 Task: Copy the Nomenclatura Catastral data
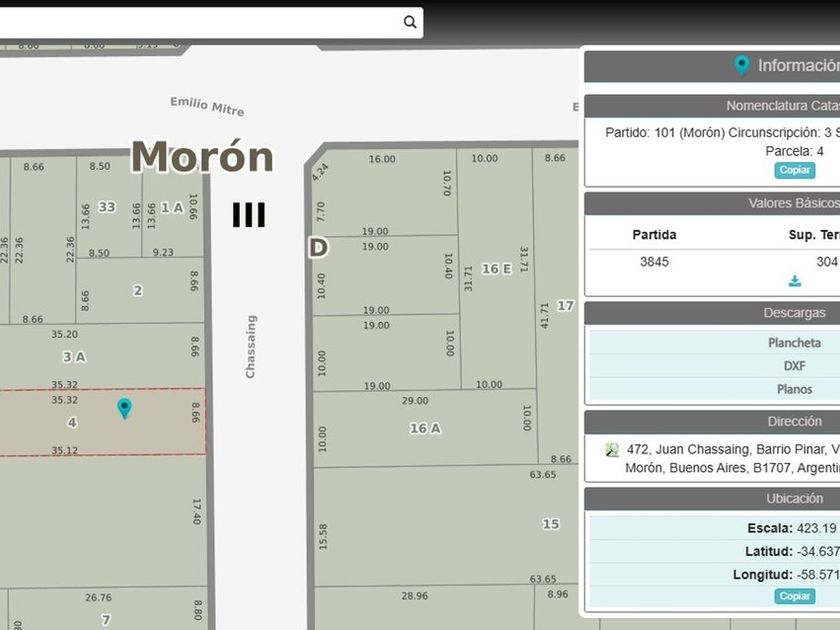click(x=794, y=170)
